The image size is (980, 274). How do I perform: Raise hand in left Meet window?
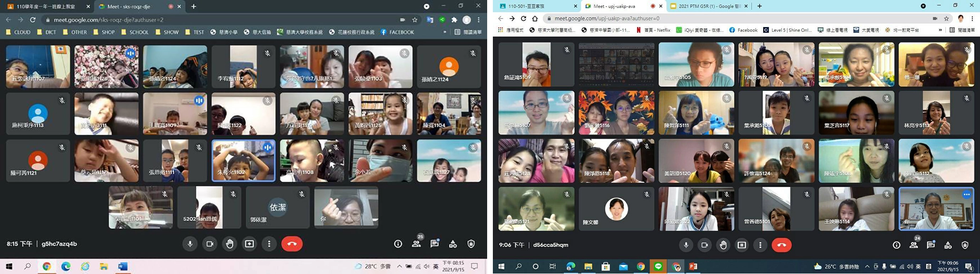[229, 244]
